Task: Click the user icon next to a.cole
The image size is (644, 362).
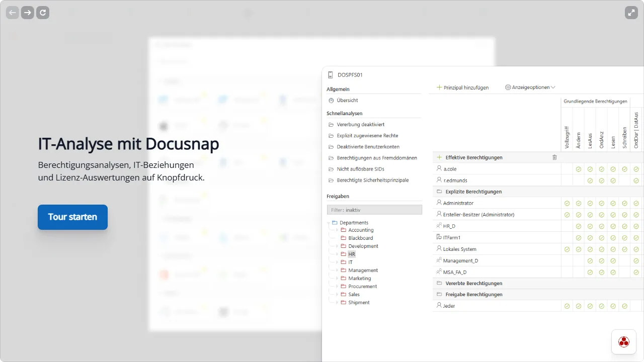Action: pyautogui.click(x=439, y=168)
